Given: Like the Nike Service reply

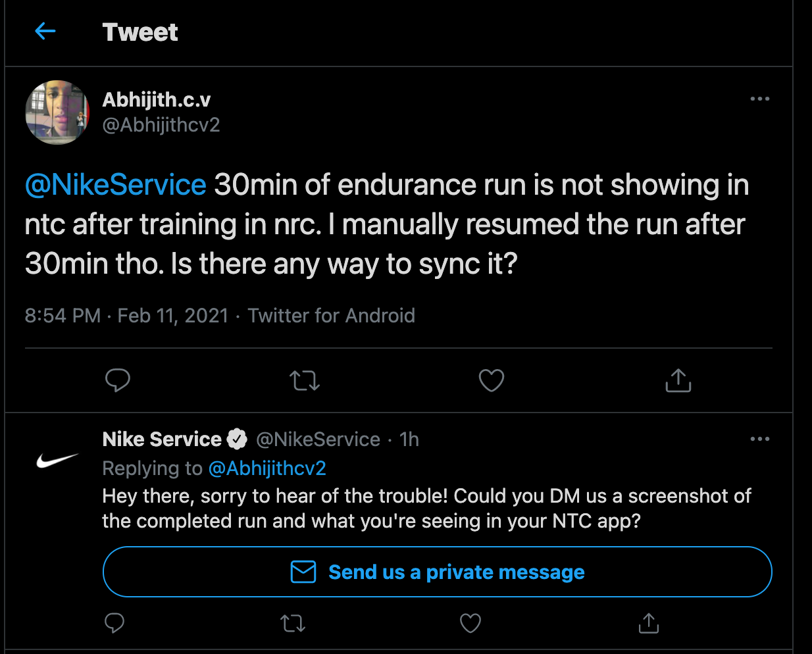Looking at the screenshot, I should tap(470, 622).
